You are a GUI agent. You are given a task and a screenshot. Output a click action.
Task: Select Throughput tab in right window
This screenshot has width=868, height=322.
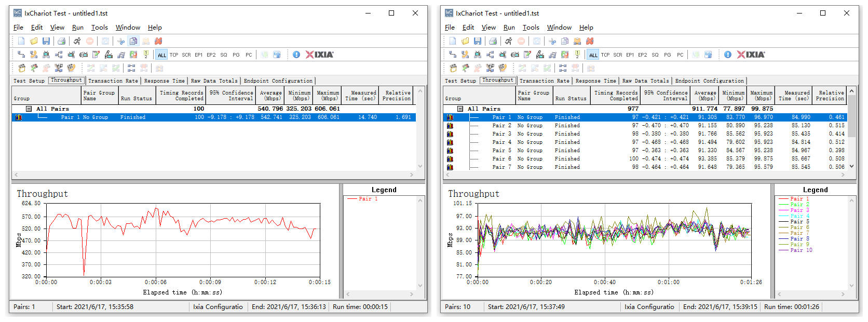(x=498, y=81)
